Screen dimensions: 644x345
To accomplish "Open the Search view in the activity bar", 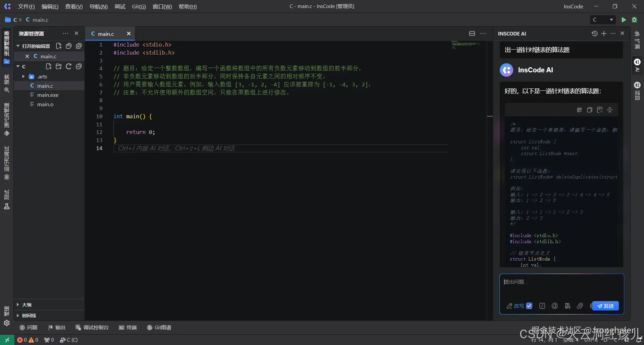I will tap(7, 83).
